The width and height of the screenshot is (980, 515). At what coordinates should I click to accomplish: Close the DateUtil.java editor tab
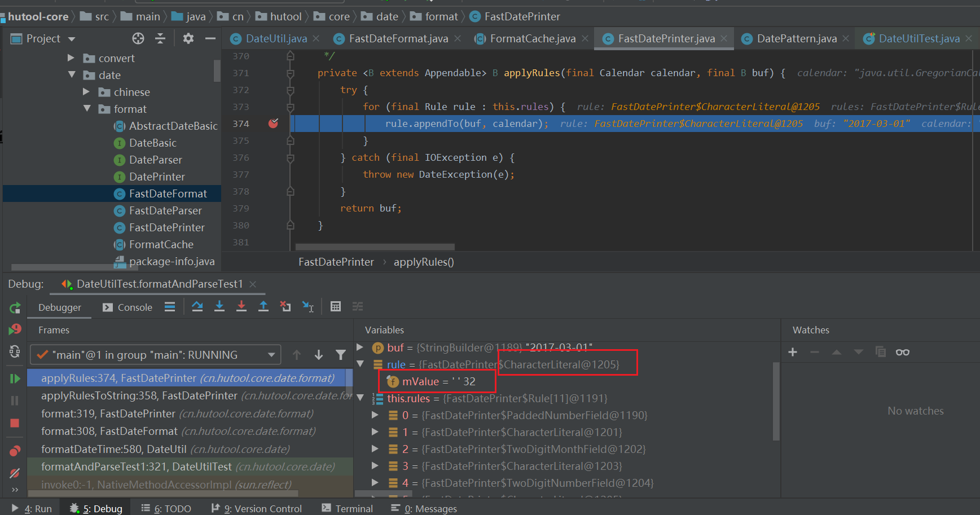click(316, 38)
